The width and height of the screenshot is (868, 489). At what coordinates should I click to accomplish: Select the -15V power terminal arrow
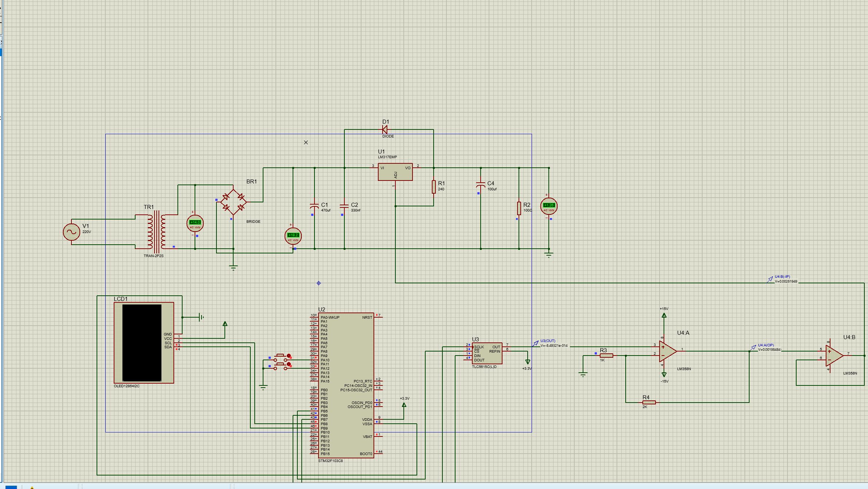tap(664, 374)
